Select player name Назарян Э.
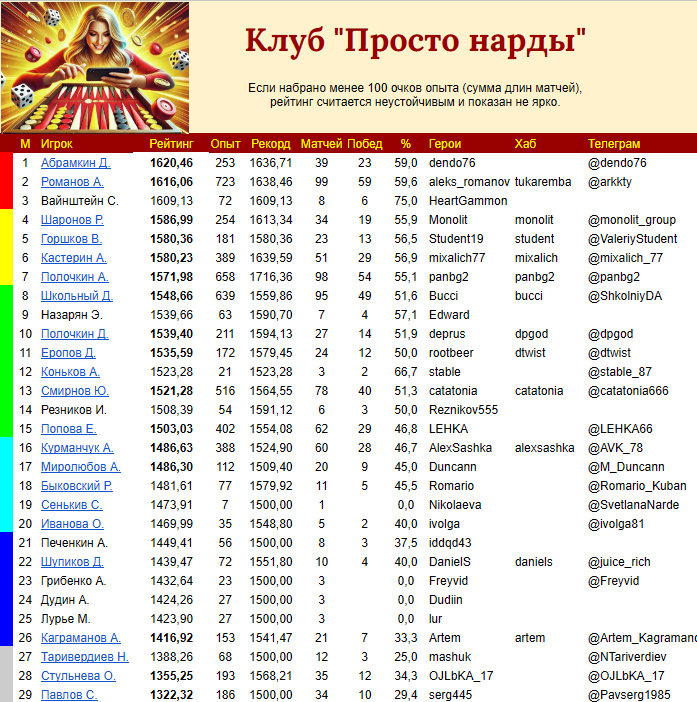697x702 pixels. tap(72, 315)
